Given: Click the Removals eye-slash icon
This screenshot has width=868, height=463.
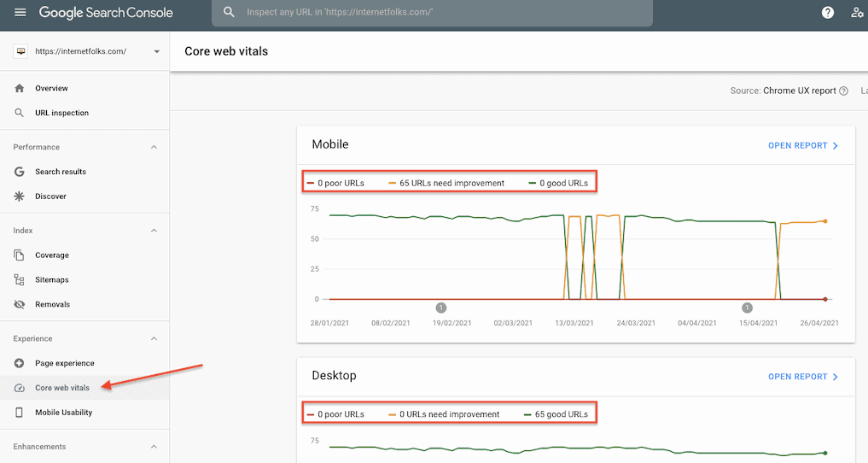Looking at the screenshot, I should tap(20, 305).
